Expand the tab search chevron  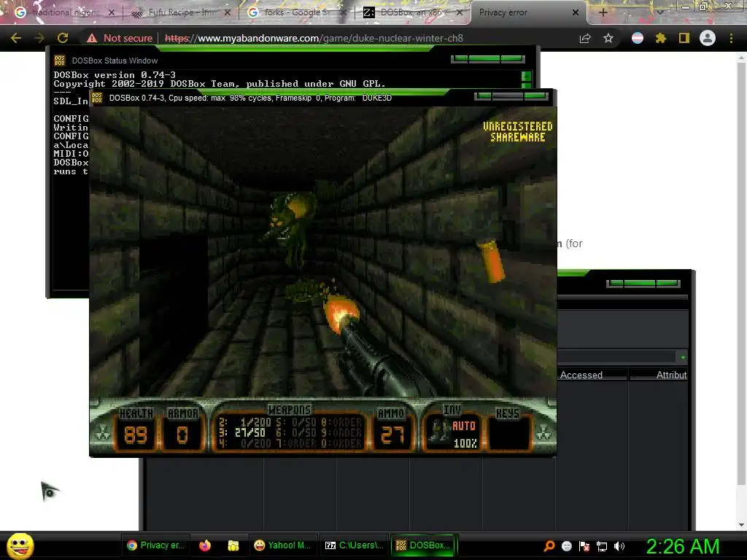pyautogui.click(x=659, y=12)
